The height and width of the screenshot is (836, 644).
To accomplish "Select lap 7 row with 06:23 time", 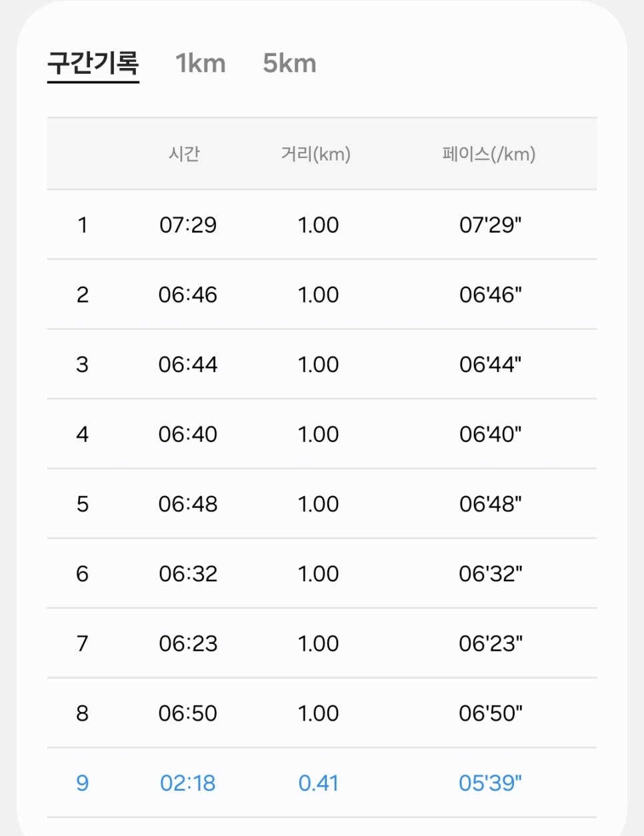I will pos(322,643).
